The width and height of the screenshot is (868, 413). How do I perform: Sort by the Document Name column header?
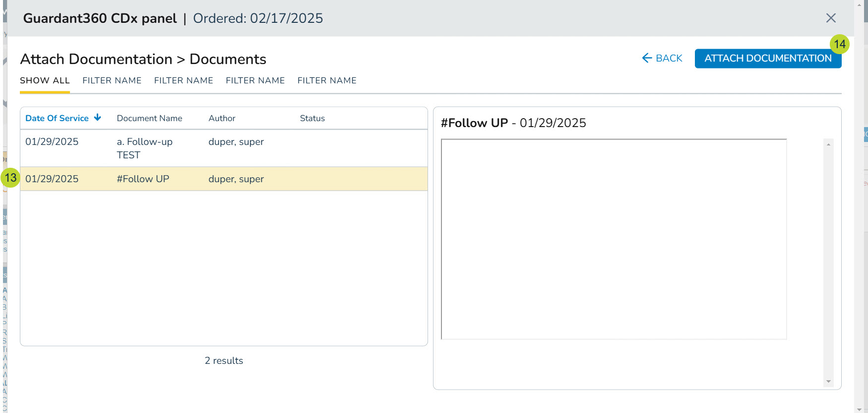pos(149,118)
